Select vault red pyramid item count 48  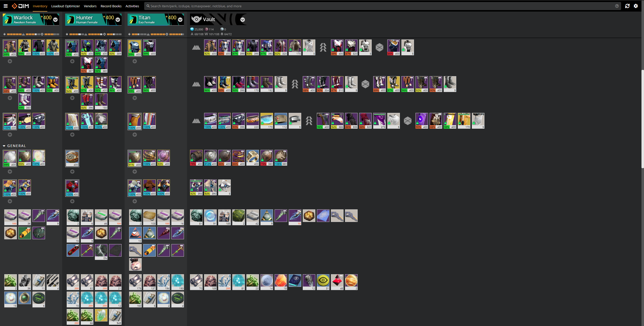coord(337,282)
